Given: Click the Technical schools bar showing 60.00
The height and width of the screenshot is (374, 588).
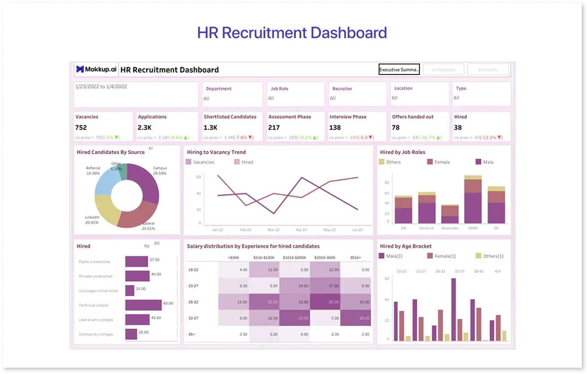Looking at the screenshot, I should point(143,305).
